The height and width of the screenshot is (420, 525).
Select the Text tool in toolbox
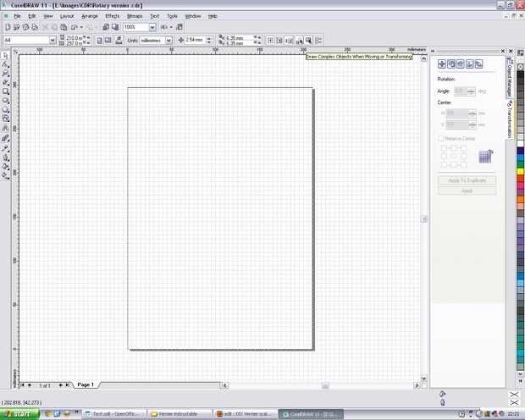click(6, 127)
